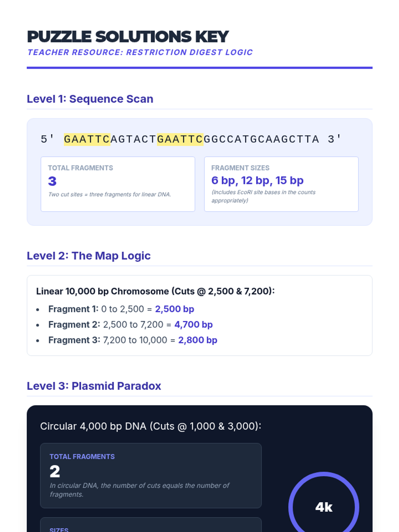Click the Level 1: Sequence Scan heading
The image size is (399, 532).
(90, 99)
